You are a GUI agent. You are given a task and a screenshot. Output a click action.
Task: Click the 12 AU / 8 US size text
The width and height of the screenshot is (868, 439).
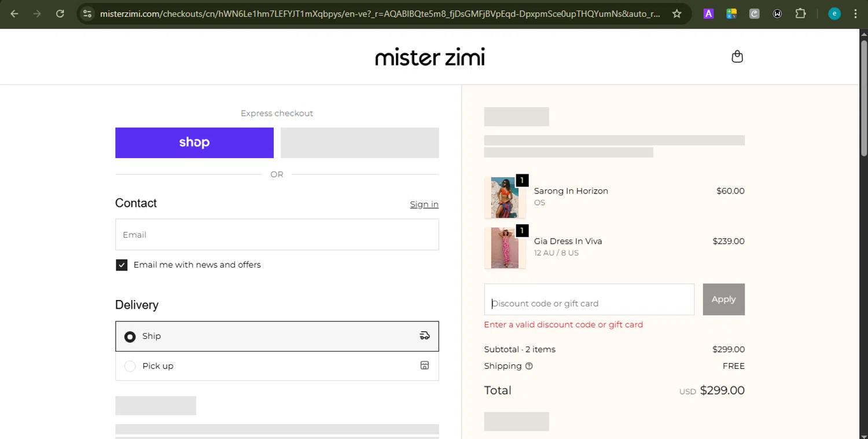click(x=556, y=253)
